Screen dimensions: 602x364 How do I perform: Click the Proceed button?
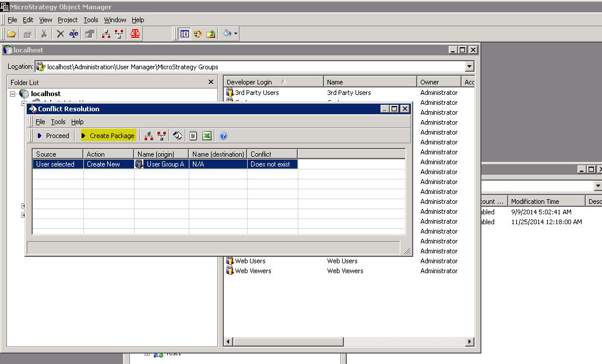tap(52, 135)
